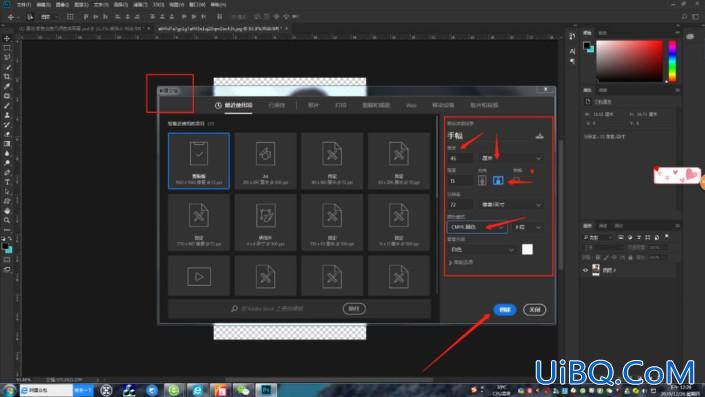Click foreground color swatch in toolbox
This screenshot has width=705, height=397.
pyautogui.click(x=5, y=246)
